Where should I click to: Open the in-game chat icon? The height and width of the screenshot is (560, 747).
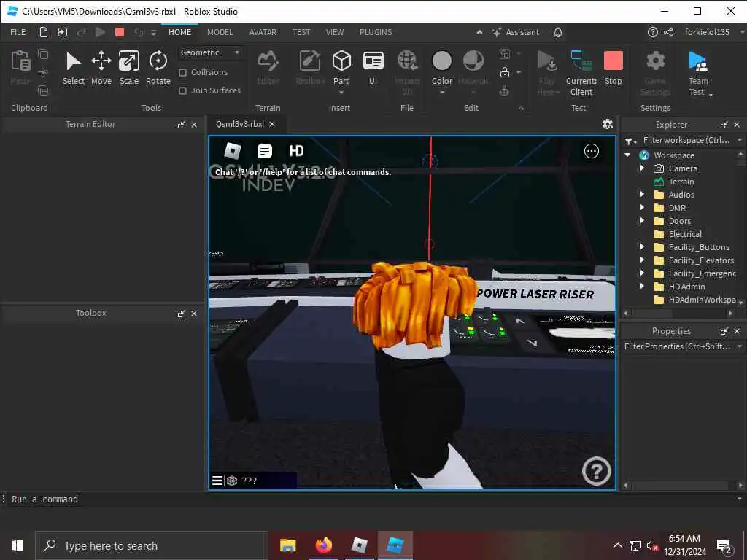tap(264, 151)
